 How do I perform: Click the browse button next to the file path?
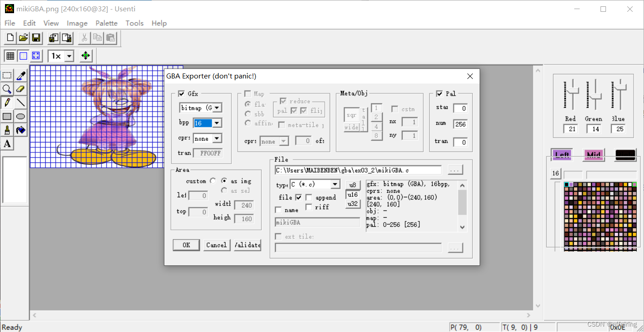(455, 170)
